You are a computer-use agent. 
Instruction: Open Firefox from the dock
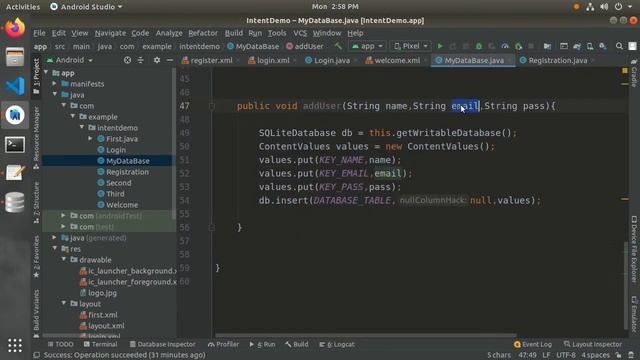coord(15,28)
